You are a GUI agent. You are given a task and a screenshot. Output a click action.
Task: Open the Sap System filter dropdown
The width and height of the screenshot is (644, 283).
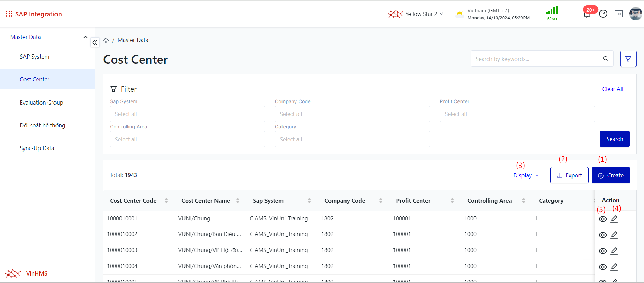[187, 114]
